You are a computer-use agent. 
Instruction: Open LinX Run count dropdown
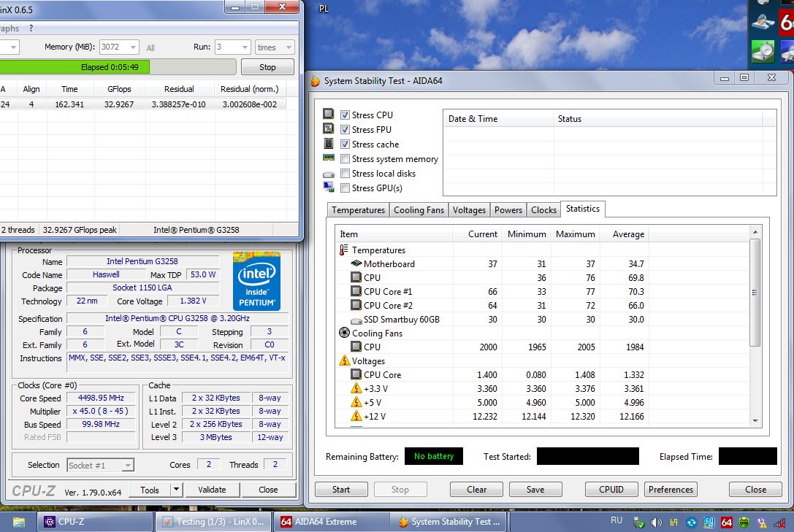pyautogui.click(x=245, y=47)
